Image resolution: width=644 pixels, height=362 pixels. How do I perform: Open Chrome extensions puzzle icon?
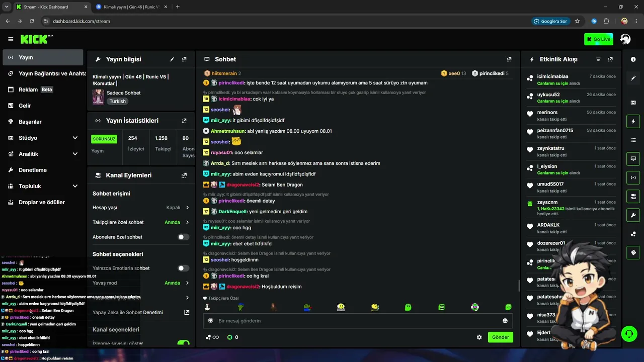pyautogui.click(x=606, y=21)
